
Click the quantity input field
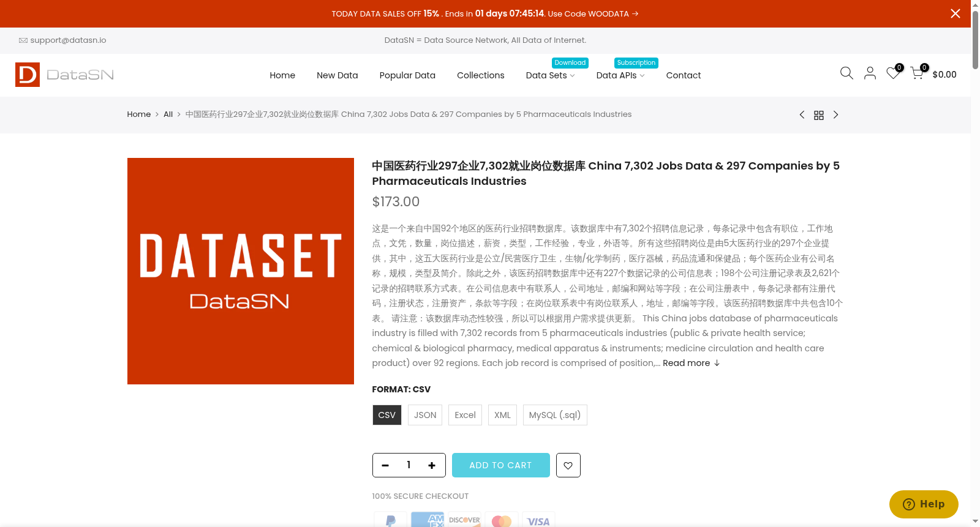pos(409,465)
